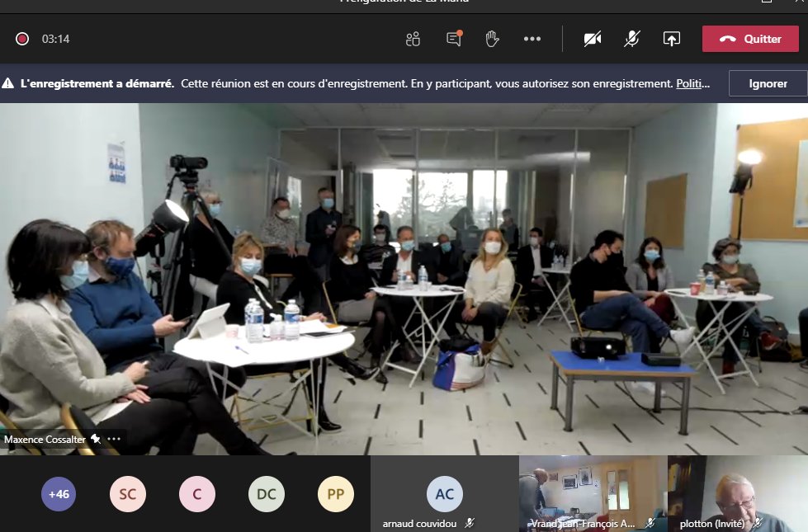This screenshot has height=532, width=808.
Task: Select Vrand Jean-François video thumbnail
Action: pyautogui.click(x=591, y=493)
